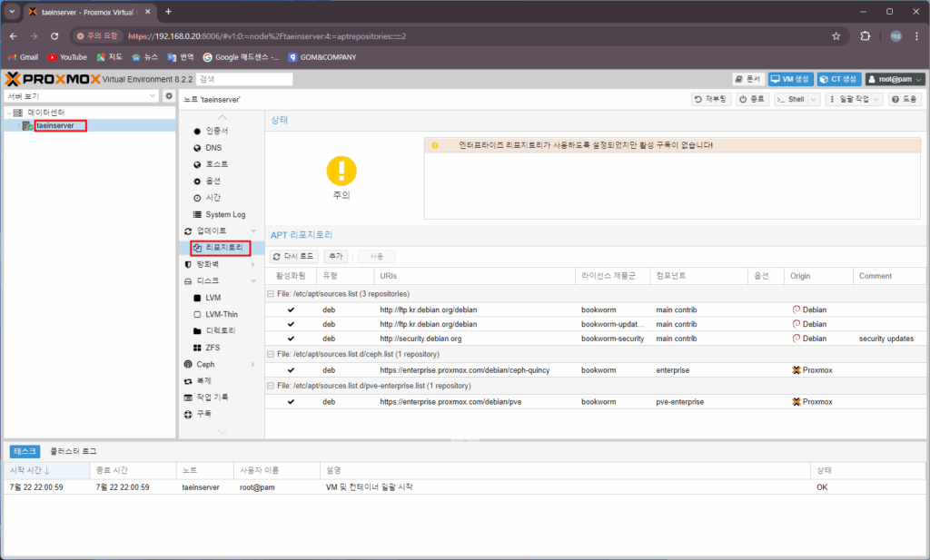This screenshot has height=560, width=930.
Task: Open the 시간 (time) settings entry
Action: click(x=213, y=197)
